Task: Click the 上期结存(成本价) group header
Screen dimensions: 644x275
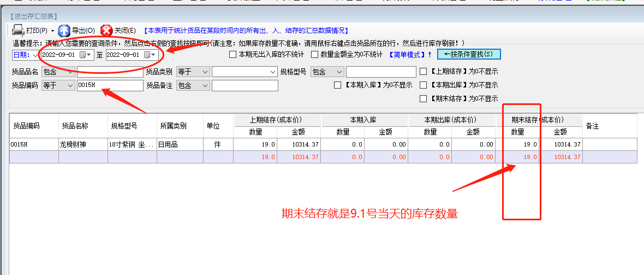Action: point(277,120)
